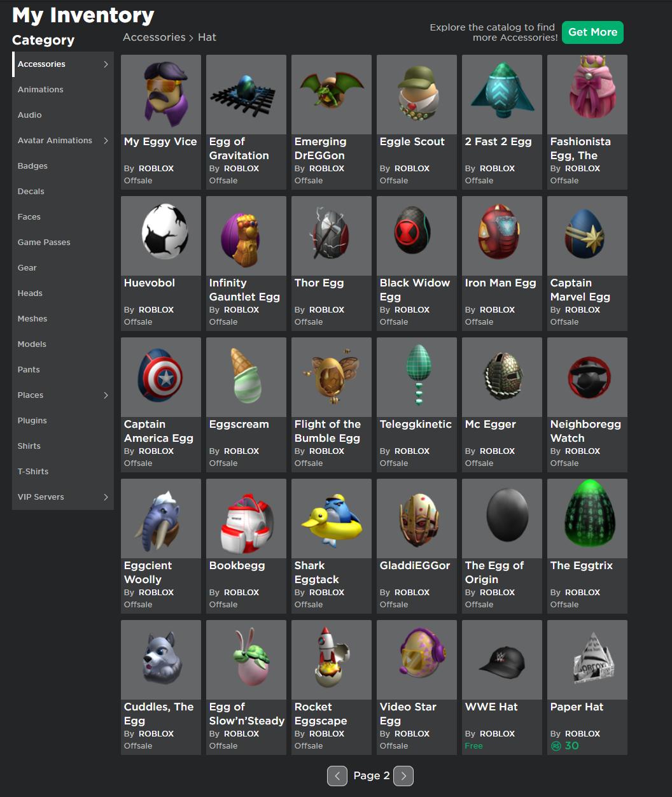The height and width of the screenshot is (797, 672).
Task: Open the Captain America Egg image
Action: point(161,377)
